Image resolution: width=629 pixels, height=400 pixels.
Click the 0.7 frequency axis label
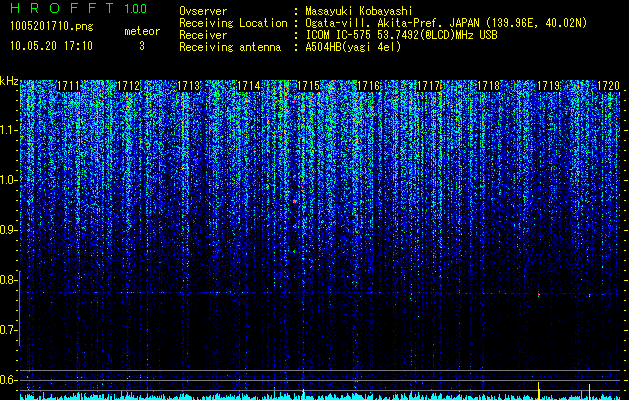(8, 330)
